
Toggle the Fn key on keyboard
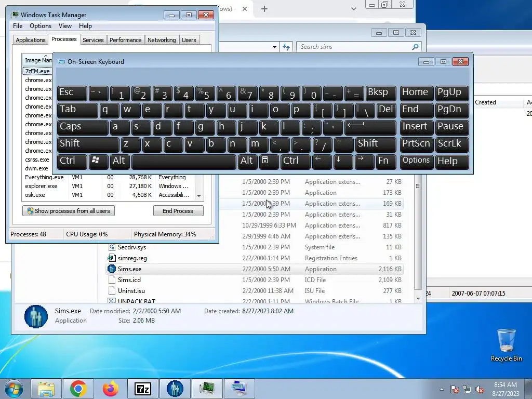tap(386, 161)
